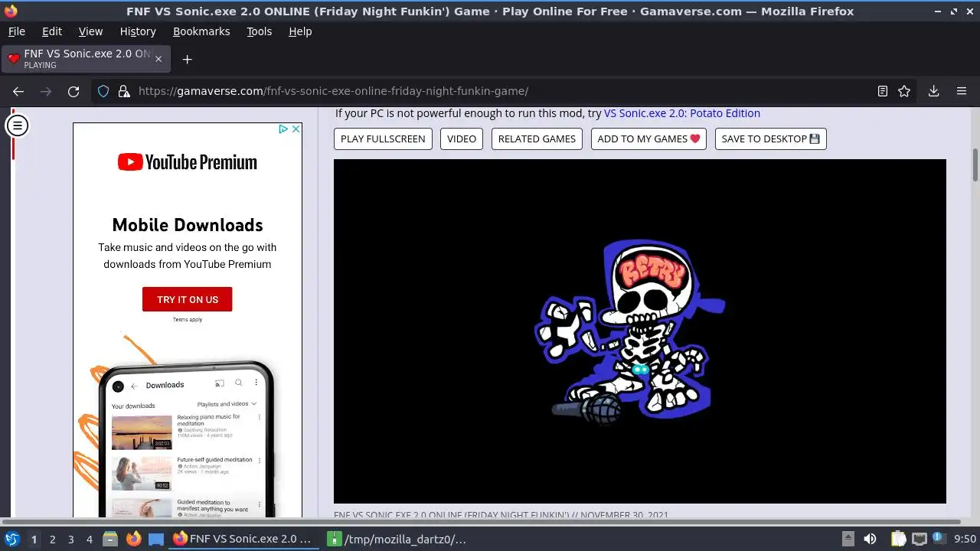Click the page vertical scrollbar thumb
This screenshot has width=980, height=551.
[x=975, y=165]
